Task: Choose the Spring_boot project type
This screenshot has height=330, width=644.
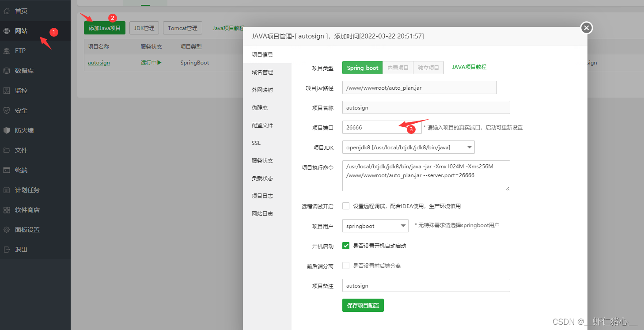Action: (362, 68)
